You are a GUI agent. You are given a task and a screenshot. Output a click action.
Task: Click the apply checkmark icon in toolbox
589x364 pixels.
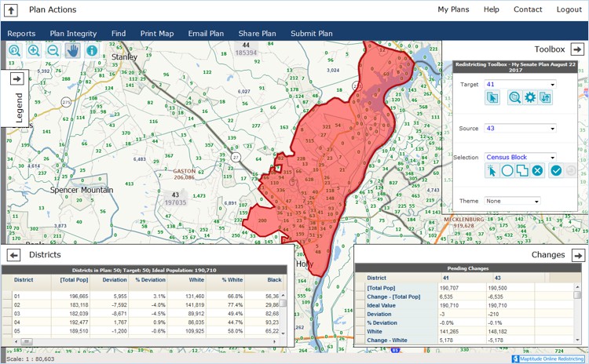pyautogui.click(x=556, y=170)
